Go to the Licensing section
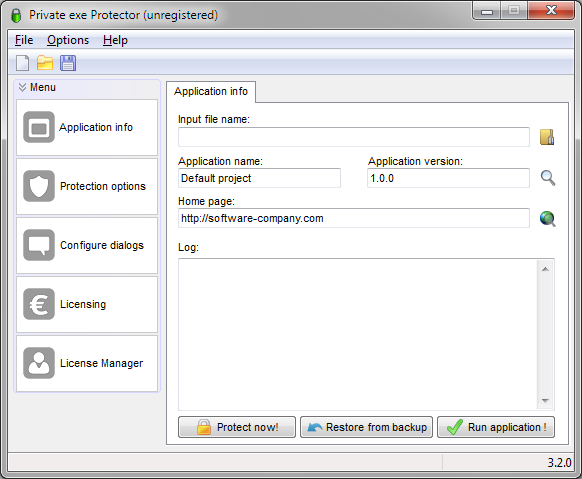582x479 pixels. [87, 304]
